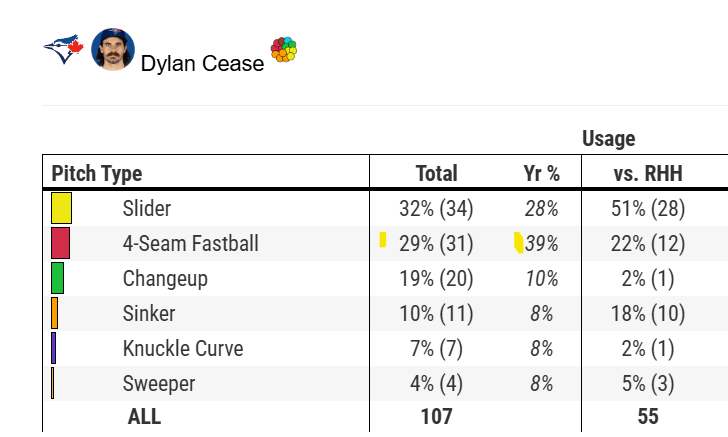Click the colorful circles icon beside the name
Viewport: 728px width, 437px height.
(x=284, y=50)
